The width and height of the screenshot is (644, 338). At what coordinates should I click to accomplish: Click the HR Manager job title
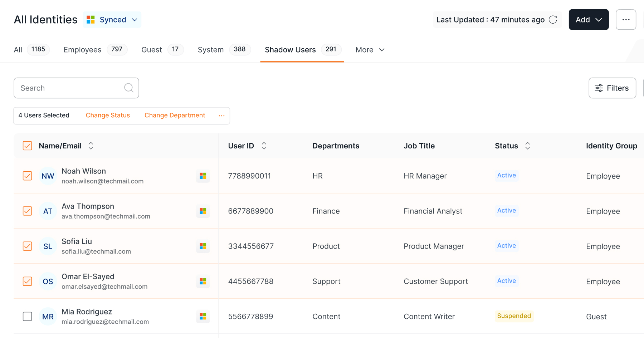click(425, 176)
